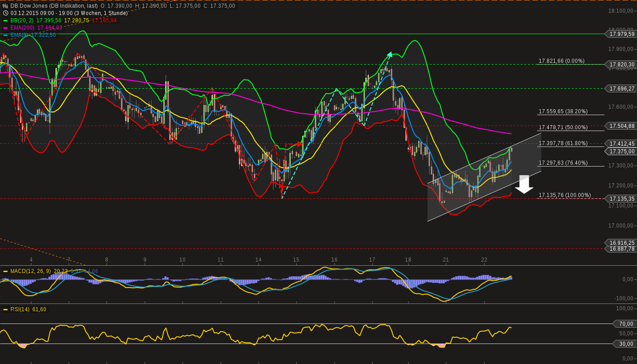637x364 pixels.
Task: Click the RSI value 61,60
Action: tap(40, 309)
